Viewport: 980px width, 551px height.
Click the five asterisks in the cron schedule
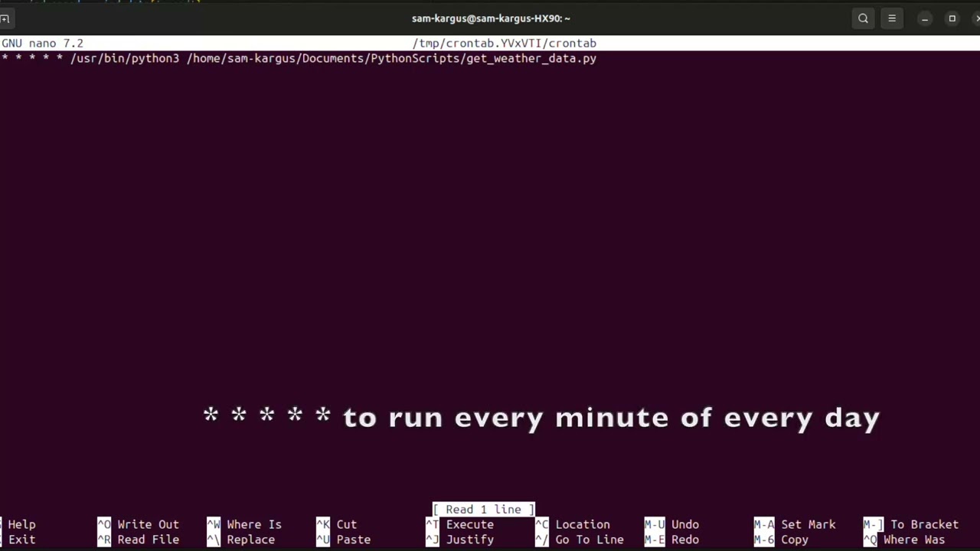click(32, 58)
